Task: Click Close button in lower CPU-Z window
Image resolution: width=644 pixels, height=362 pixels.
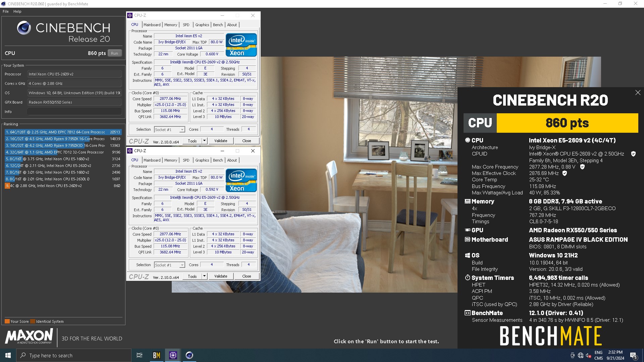Action: pos(247,276)
